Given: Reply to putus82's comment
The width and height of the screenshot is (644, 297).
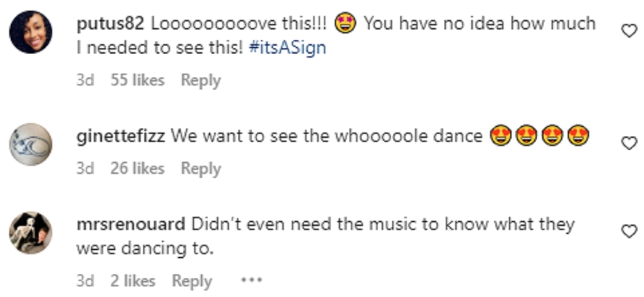Looking at the screenshot, I should pyautogui.click(x=201, y=81).
